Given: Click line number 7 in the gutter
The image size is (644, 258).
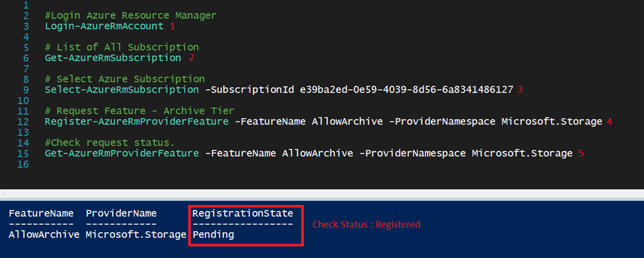Looking at the screenshot, I should click(x=26, y=69).
